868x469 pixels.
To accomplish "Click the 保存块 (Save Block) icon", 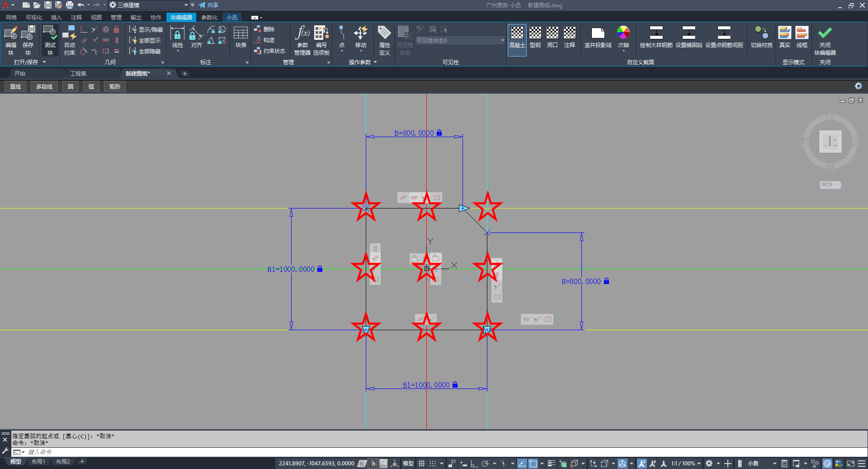I will [28, 40].
